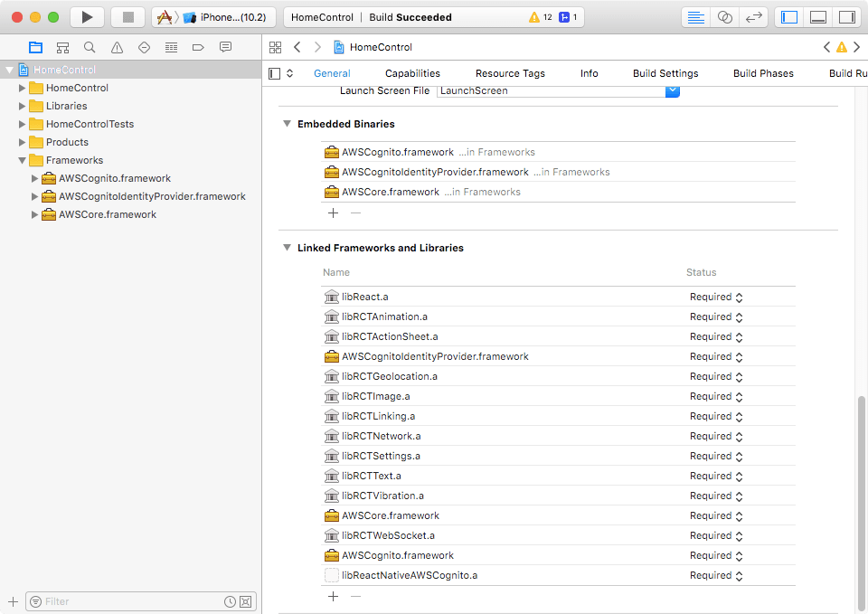Switch to the Capabilities tab

coord(412,73)
